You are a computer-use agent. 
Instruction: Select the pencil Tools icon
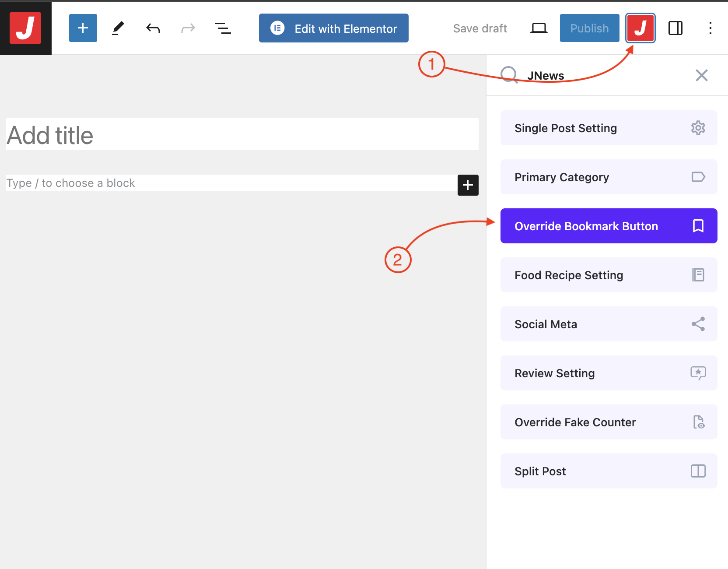coord(118,28)
